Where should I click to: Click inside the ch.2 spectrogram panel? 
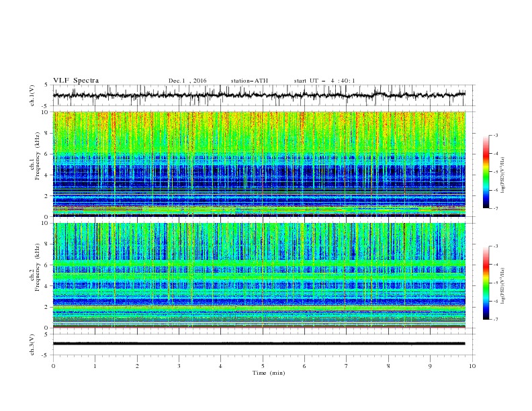[259, 275]
